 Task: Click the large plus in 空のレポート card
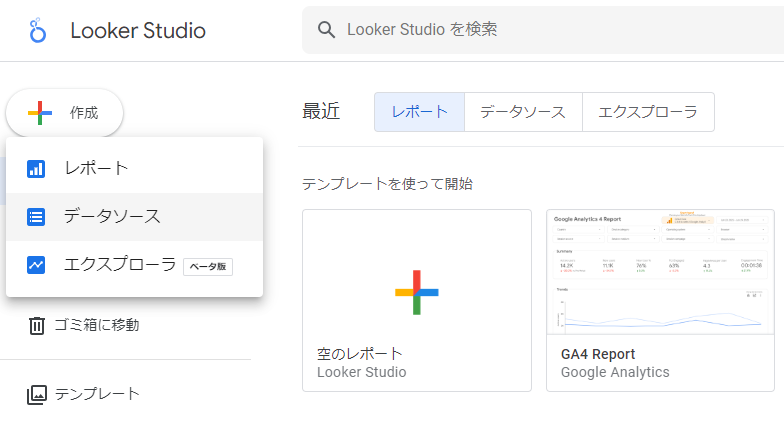416,292
